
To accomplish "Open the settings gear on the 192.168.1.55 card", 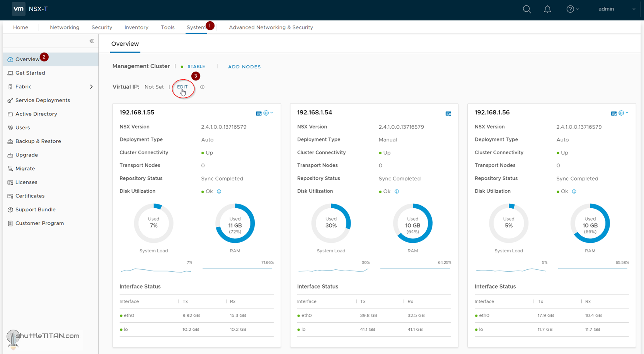I will (266, 113).
